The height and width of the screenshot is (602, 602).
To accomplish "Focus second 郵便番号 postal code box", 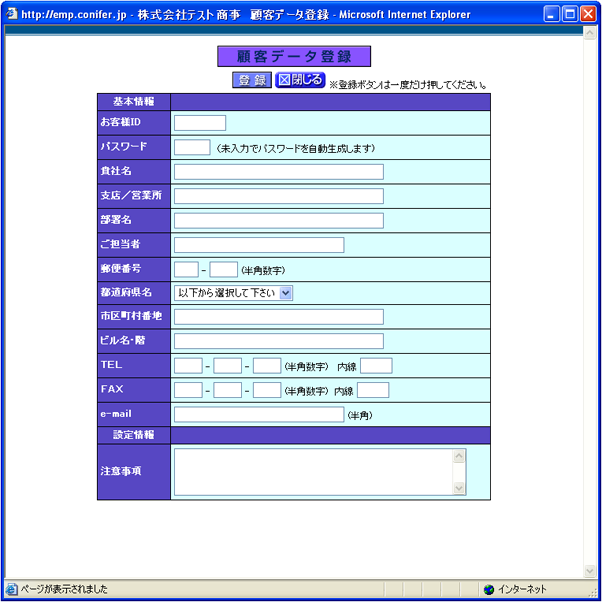I will click(x=223, y=270).
